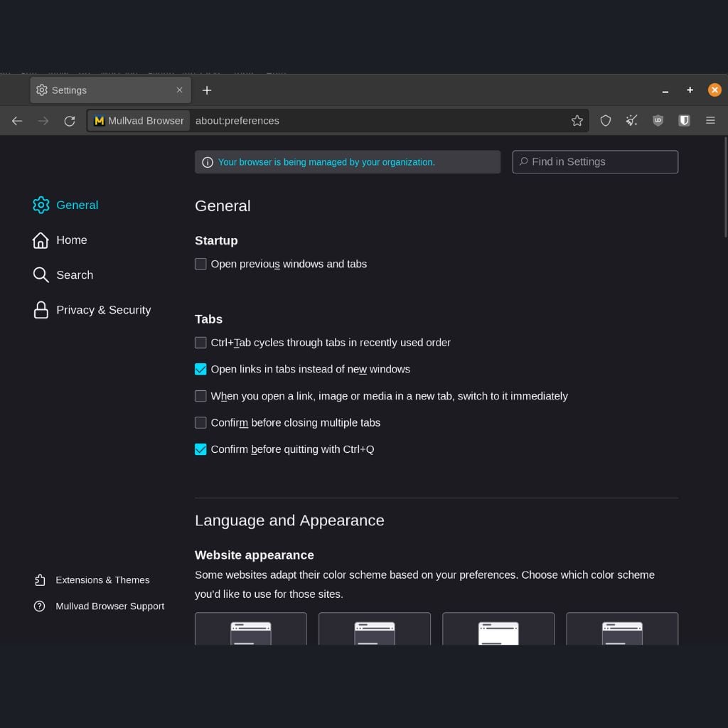The width and height of the screenshot is (728, 728).
Task: Bookmark this page with the star icon
Action: pos(577,121)
